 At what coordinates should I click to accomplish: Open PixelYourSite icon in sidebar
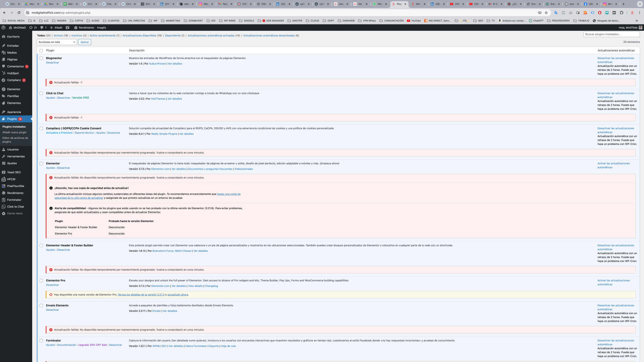[x=3, y=186]
